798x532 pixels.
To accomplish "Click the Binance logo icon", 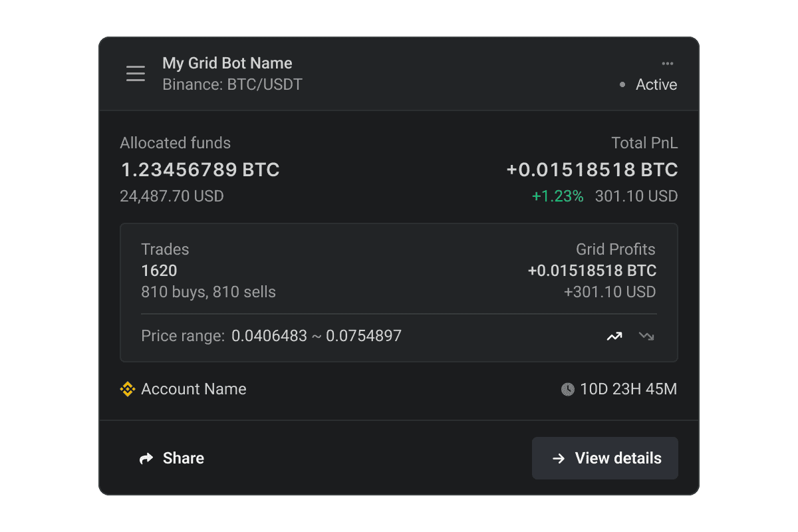I will [x=128, y=390].
